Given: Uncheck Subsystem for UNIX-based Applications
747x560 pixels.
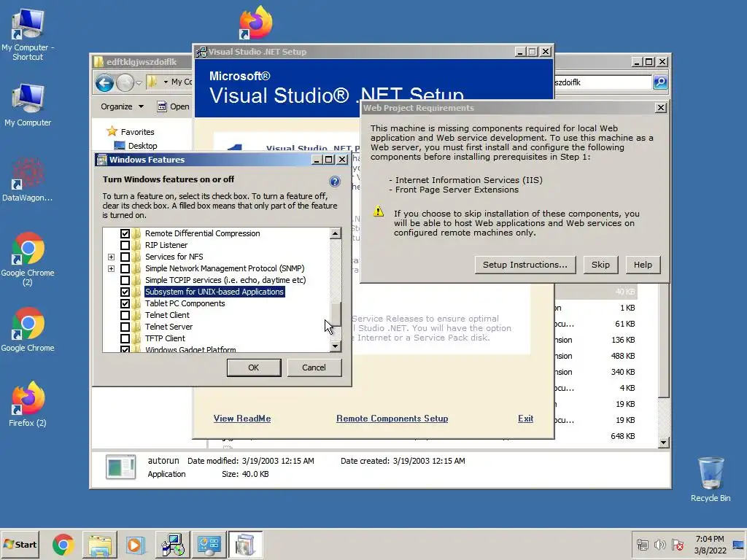Looking at the screenshot, I should click(x=125, y=292).
